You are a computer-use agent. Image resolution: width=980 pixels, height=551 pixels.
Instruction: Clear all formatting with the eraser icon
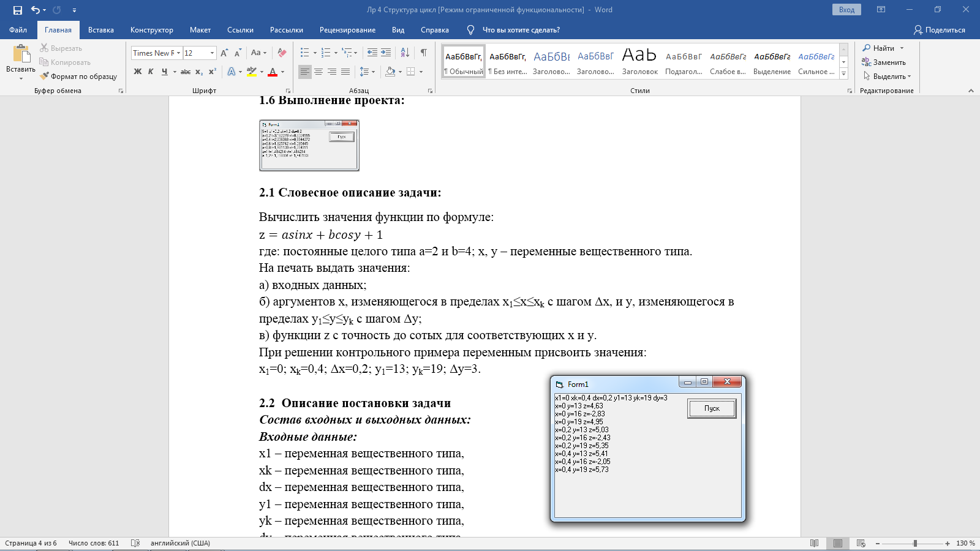(x=282, y=53)
